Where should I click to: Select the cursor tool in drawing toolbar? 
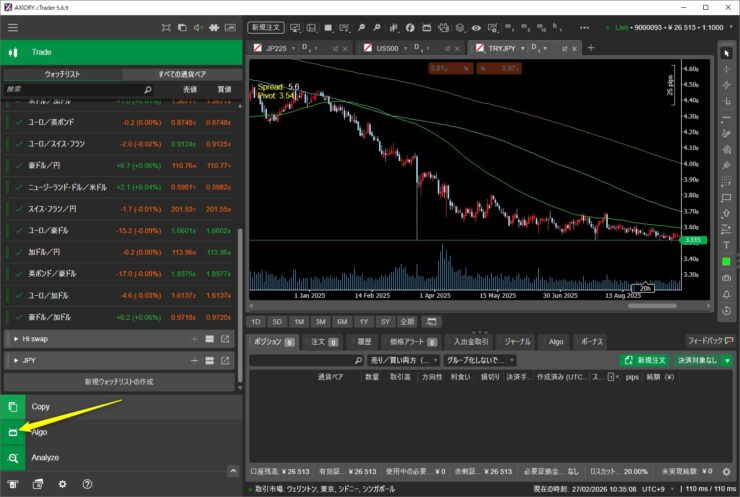coord(727,52)
